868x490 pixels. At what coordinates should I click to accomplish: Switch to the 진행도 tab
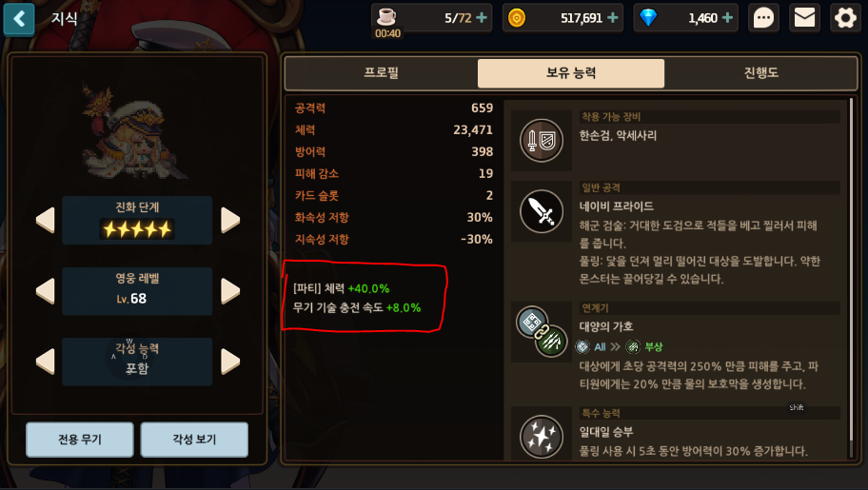(761, 73)
